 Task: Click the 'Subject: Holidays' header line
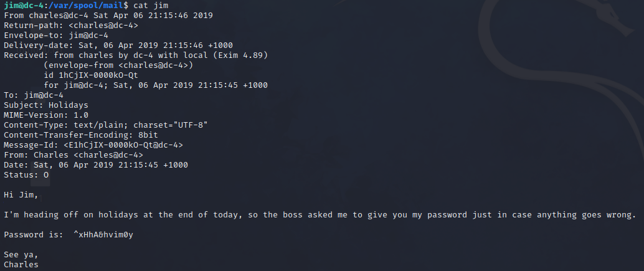(x=46, y=105)
